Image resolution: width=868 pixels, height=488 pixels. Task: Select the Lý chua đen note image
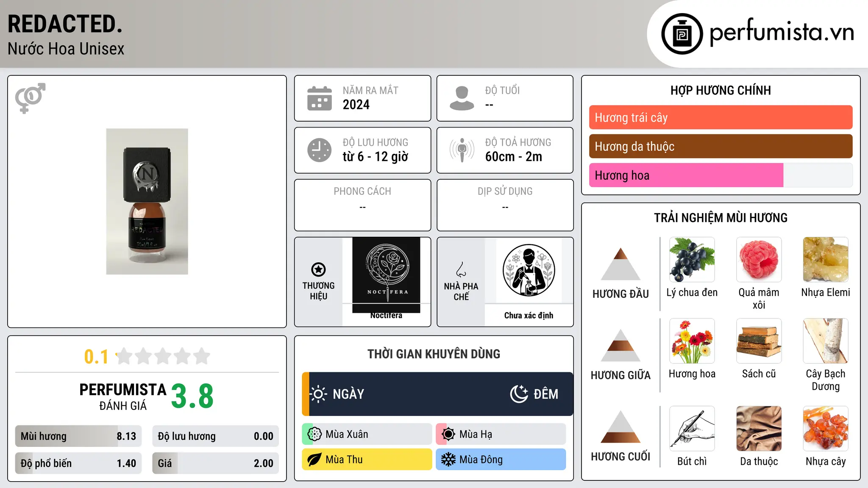coord(692,260)
